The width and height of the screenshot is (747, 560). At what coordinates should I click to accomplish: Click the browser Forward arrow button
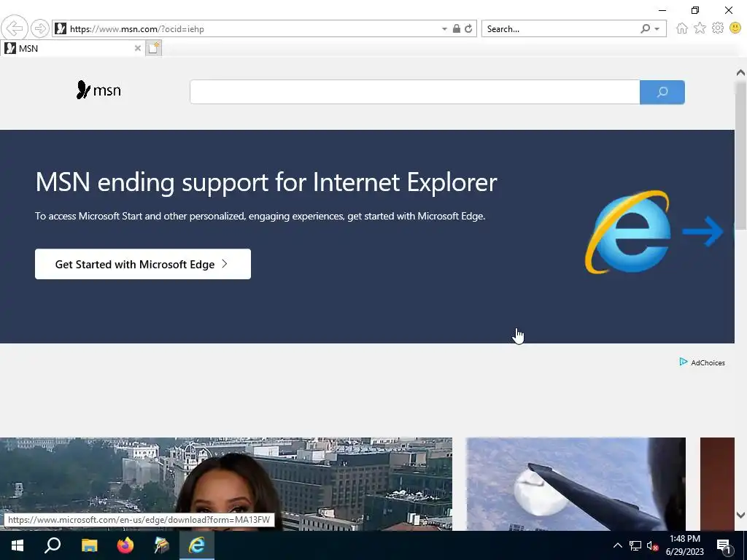click(40, 28)
